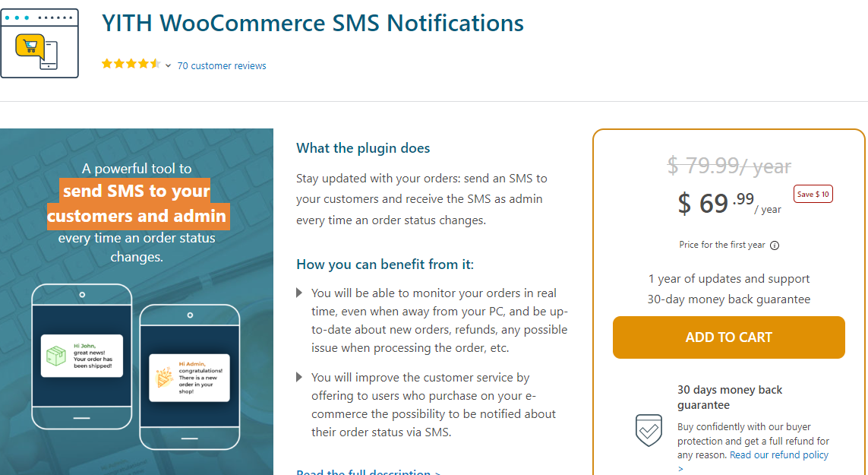Click the first star of the rating
Viewport: 868px width, 475px height.
tap(106, 64)
